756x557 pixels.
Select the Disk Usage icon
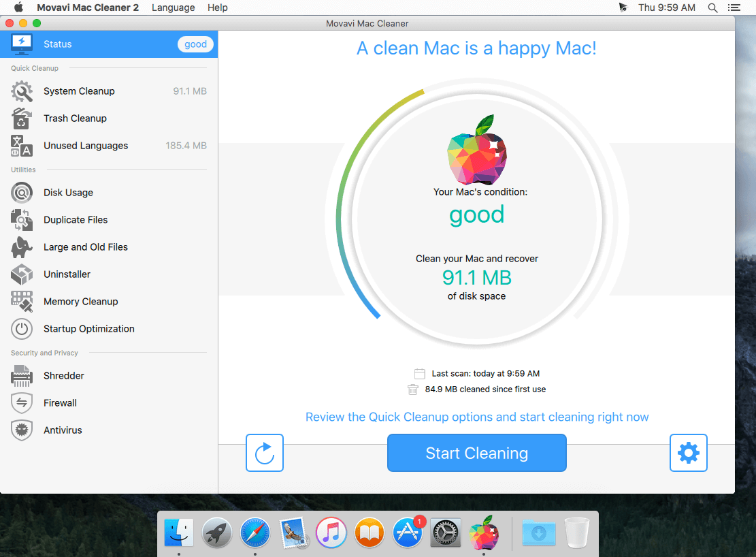pyautogui.click(x=22, y=193)
